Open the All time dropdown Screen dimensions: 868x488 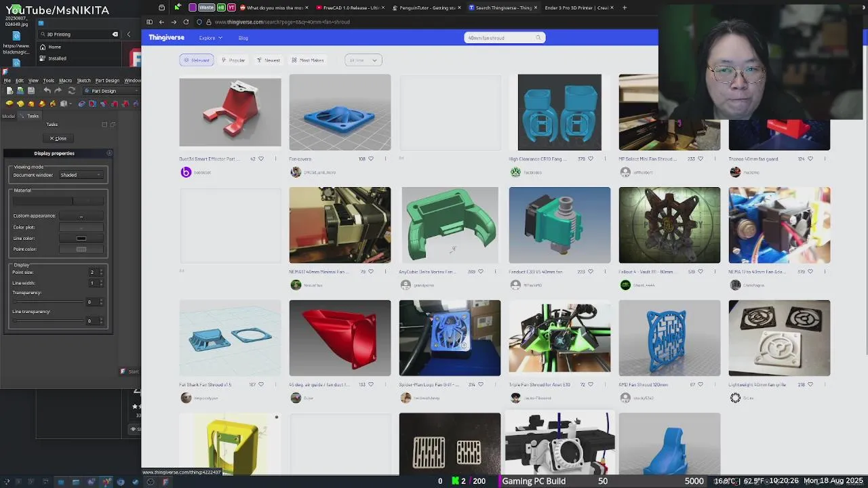(x=363, y=60)
